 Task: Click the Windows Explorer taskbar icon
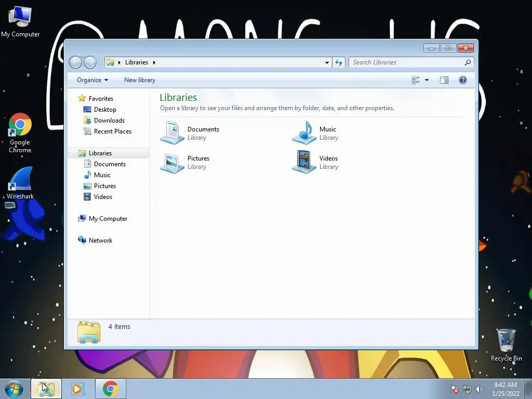click(46, 389)
